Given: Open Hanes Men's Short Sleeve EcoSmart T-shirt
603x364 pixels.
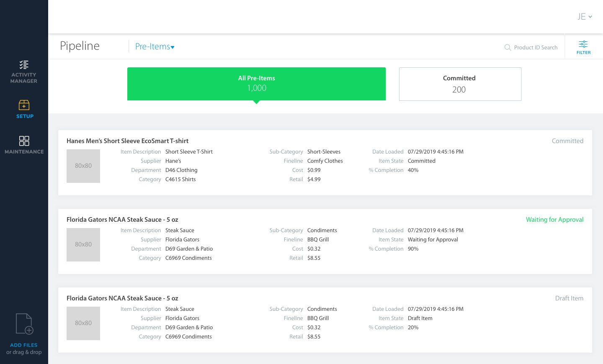Looking at the screenshot, I should click(x=127, y=141).
